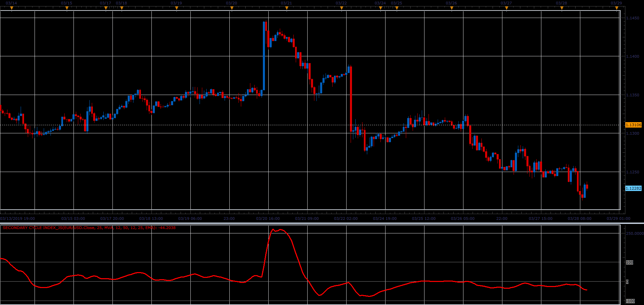644x305 pixels.
Task: Click the 250.0000 indicator scale label
Action: click(635, 233)
